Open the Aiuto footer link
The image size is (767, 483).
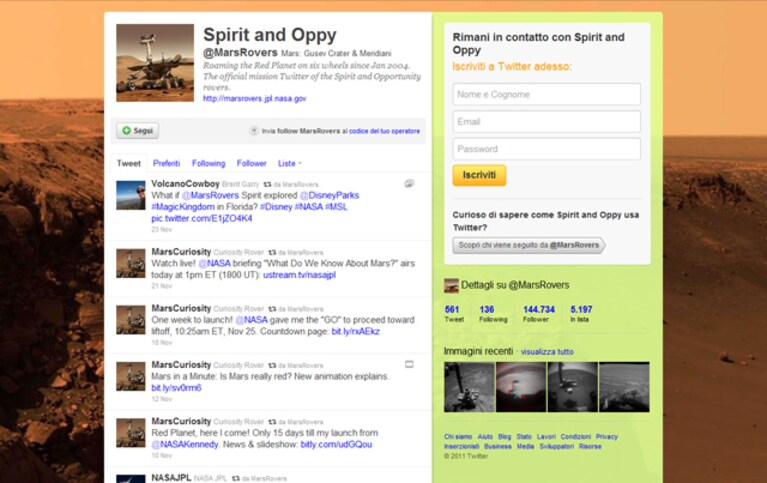click(x=485, y=437)
